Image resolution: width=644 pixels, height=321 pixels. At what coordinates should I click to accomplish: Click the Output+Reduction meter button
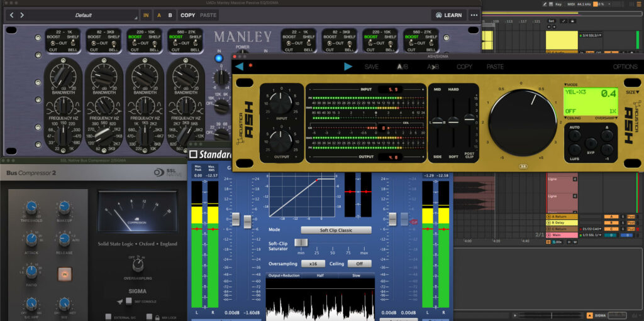point(284,275)
